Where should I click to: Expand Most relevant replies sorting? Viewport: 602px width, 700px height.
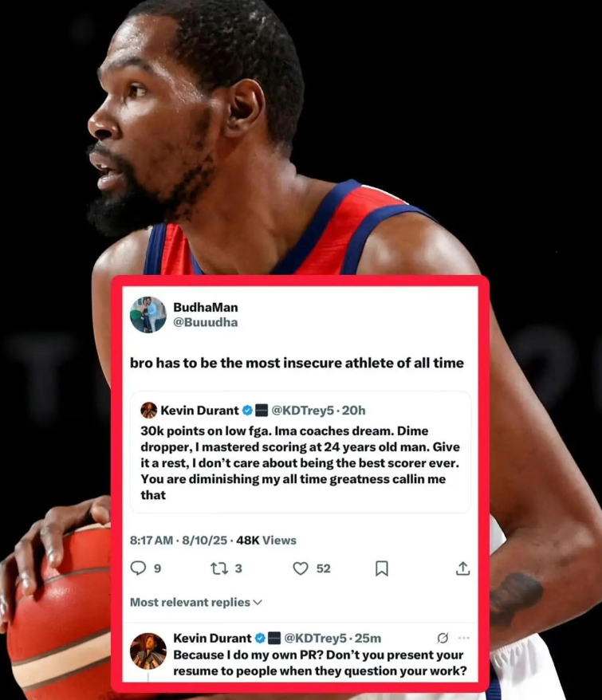pyautogui.click(x=195, y=602)
